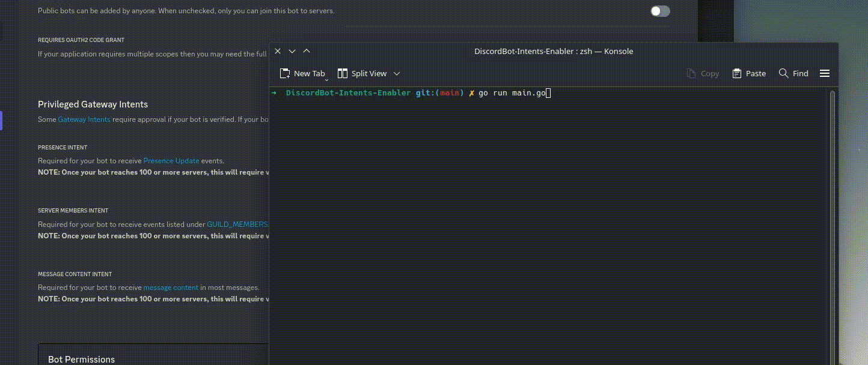This screenshot has width=868, height=365.
Task: Click the keep-above chevron in Konsole title bar
Action: pyautogui.click(x=307, y=51)
